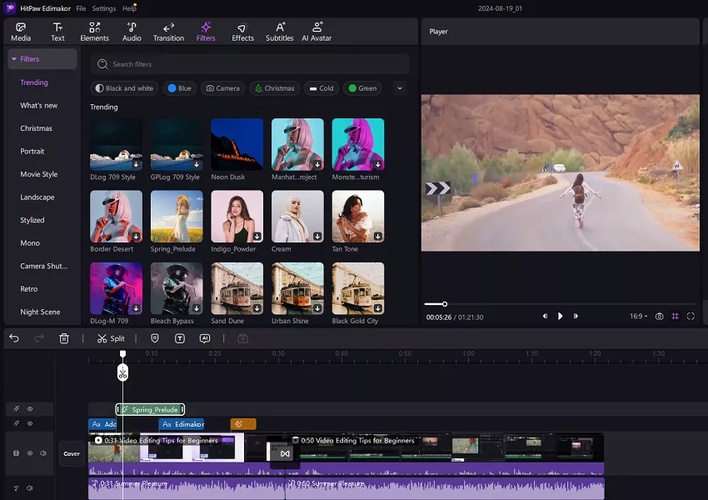
Task: Take a snapshot with the camera icon in the player
Action: [x=659, y=316]
